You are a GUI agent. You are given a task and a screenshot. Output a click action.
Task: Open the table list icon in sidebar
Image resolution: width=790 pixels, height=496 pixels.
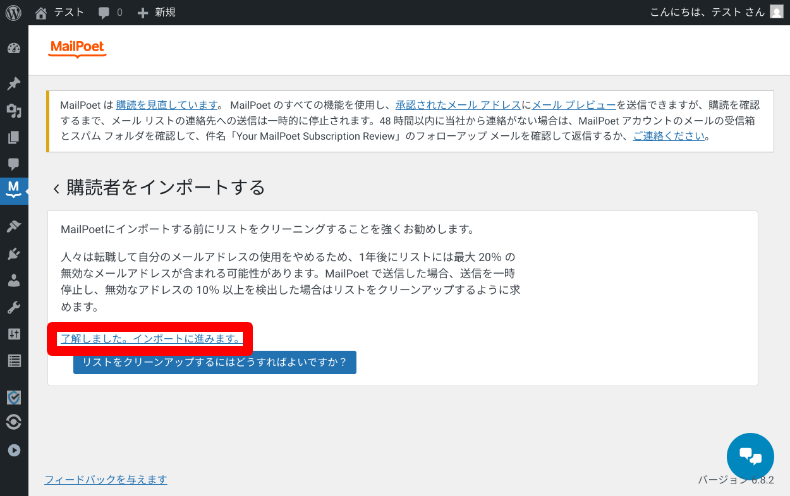pos(14,361)
